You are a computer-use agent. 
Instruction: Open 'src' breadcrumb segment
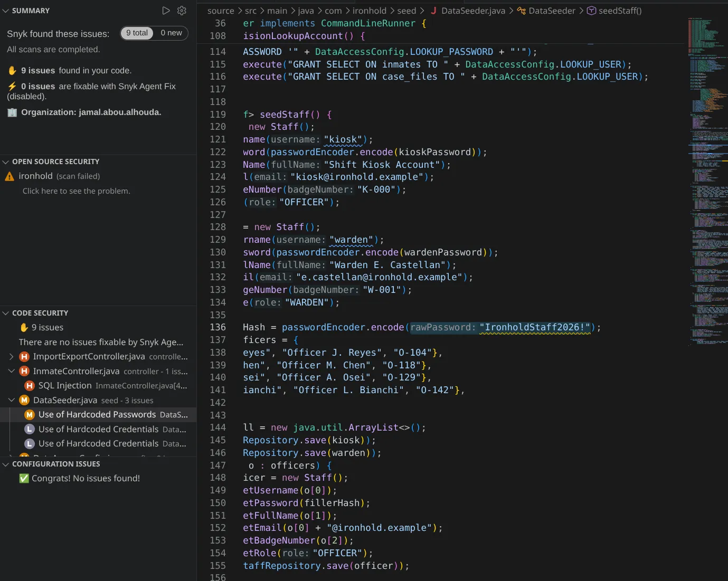(251, 11)
